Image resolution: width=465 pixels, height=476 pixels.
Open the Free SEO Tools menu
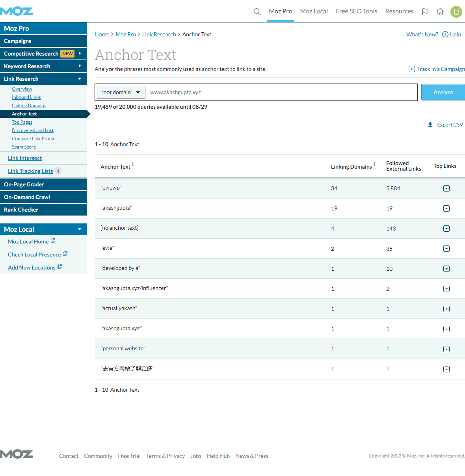pyautogui.click(x=356, y=11)
